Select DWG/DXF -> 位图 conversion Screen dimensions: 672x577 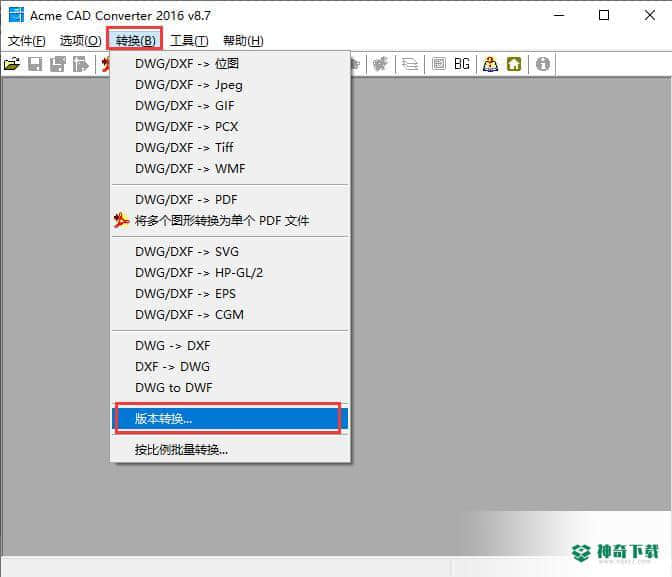click(x=230, y=63)
